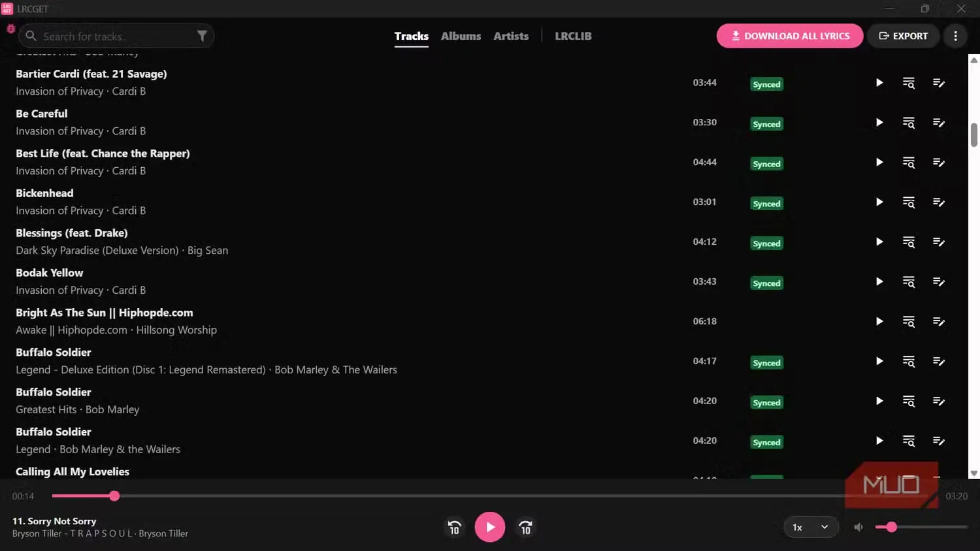This screenshot has width=980, height=551.
Task: Switch to the Albums tab
Action: coord(461,36)
